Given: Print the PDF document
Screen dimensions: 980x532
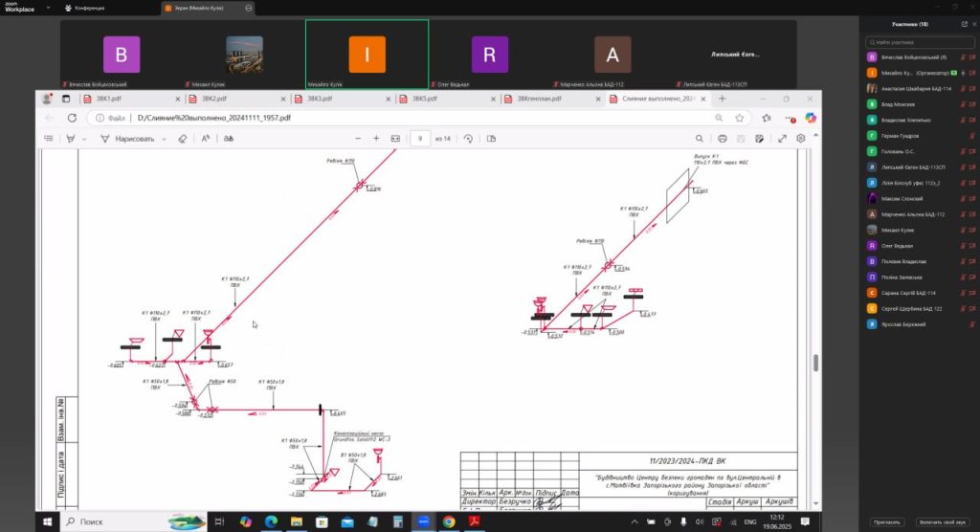Looking at the screenshot, I should click(722, 139).
